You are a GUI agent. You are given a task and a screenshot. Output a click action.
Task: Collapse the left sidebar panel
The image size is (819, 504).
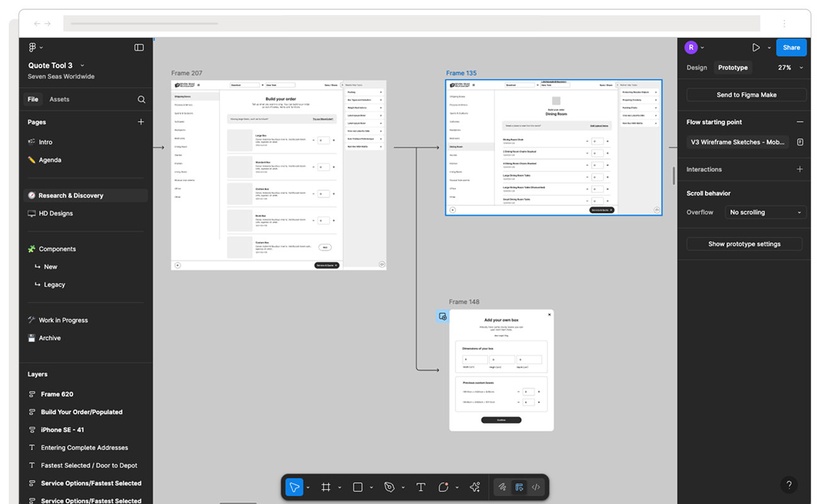(138, 47)
